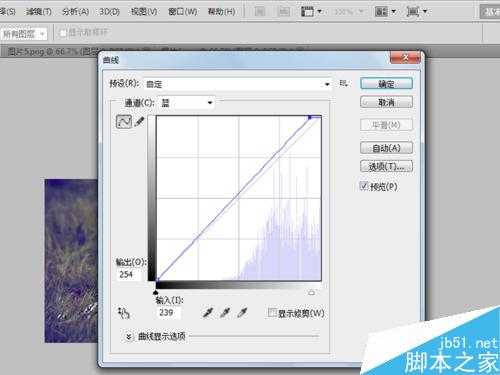The image size is (500, 375).
Task: Open the Analysis (A) menu
Action: [x=76, y=12]
